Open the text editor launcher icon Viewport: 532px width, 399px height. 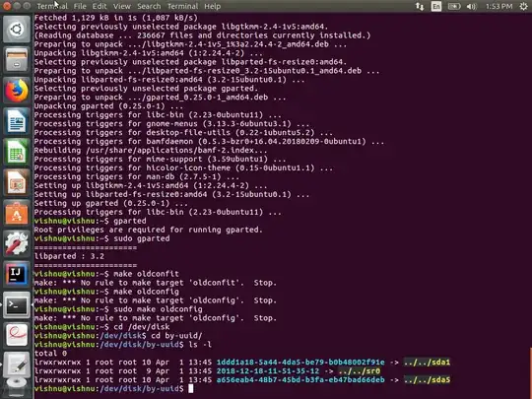(x=17, y=365)
